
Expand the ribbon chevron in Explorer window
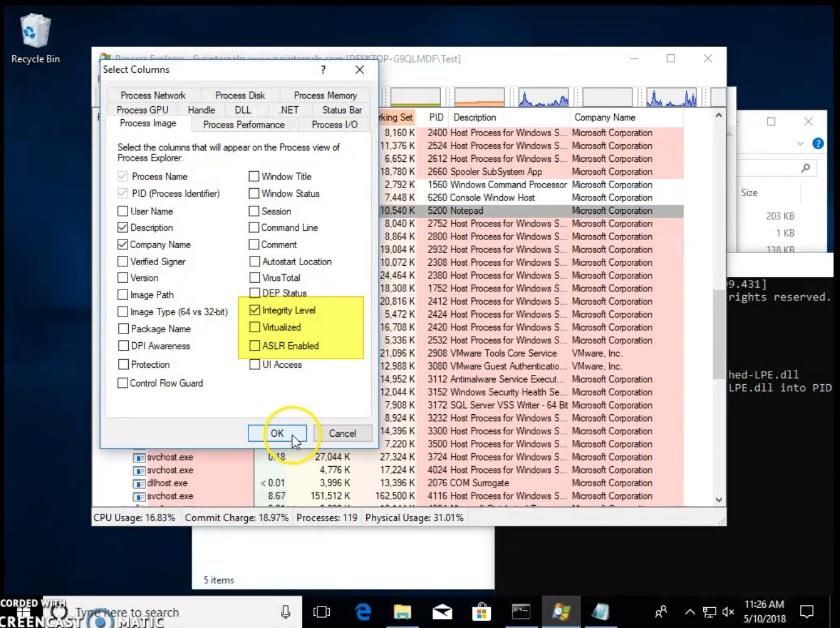coord(800,144)
